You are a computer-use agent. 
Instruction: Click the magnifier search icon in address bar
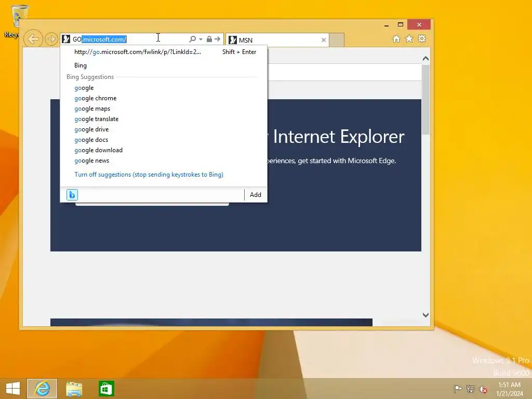tap(192, 39)
